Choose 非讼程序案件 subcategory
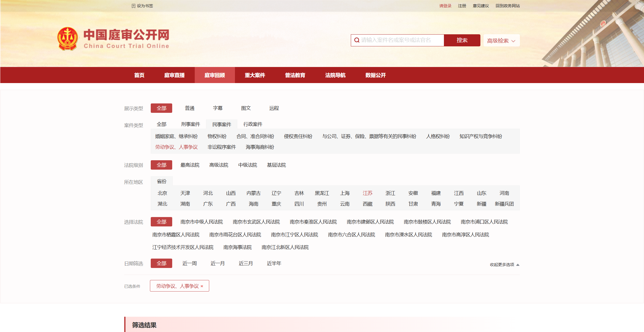Image resolution: width=644 pixels, height=332 pixels. click(222, 147)
